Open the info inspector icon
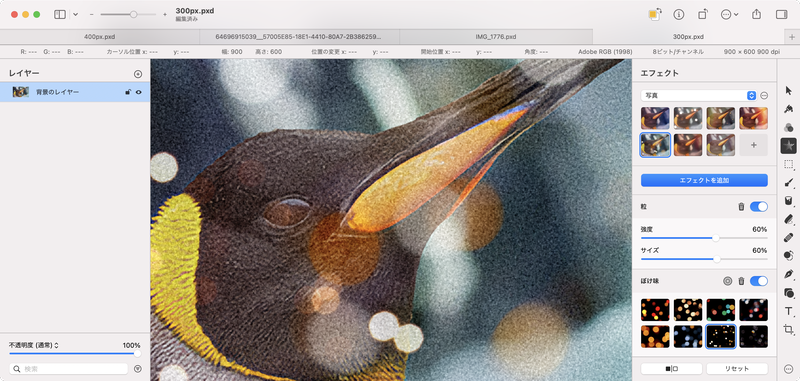Image resolution: width=800 pixels, height=381 pixels. pos(679,14)
